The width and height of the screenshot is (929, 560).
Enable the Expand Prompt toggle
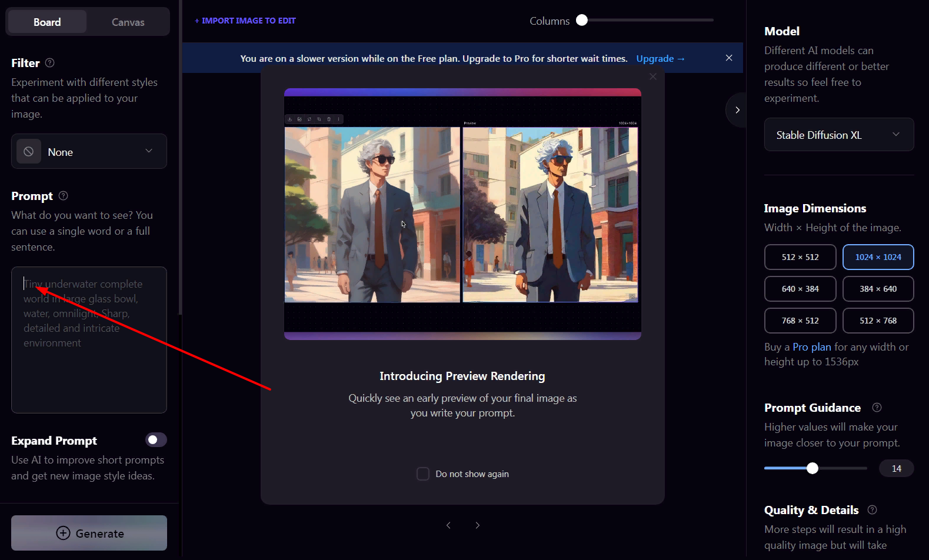[156, 440]
